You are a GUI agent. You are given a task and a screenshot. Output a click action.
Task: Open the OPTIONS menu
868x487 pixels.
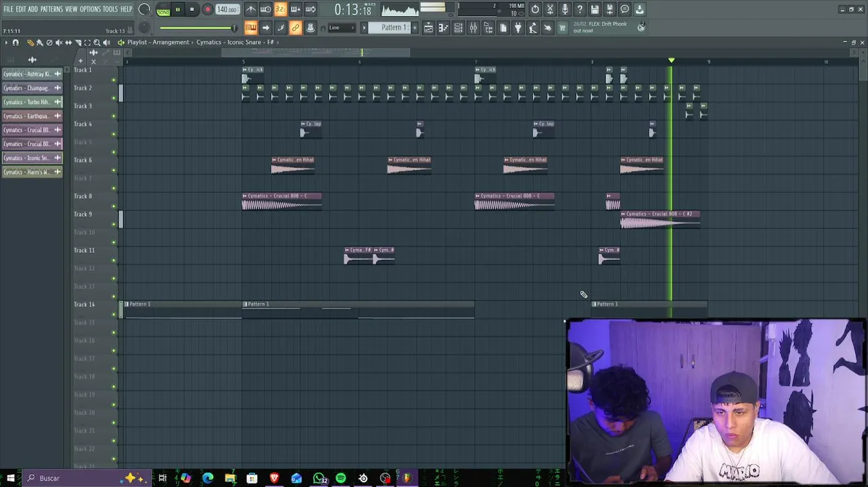click(90, 9)
